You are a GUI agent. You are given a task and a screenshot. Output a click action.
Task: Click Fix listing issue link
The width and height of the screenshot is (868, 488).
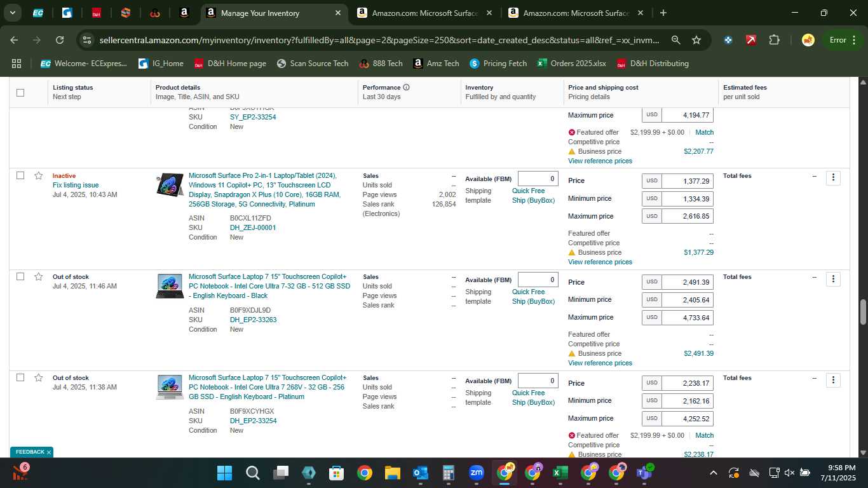coord(76,185)
